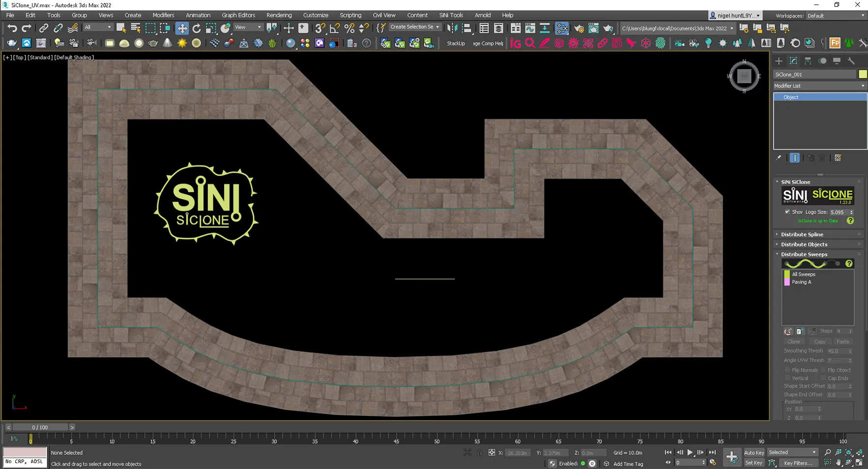Click the Undo arrow icon
This screenshot has height=469, width=868.
click(x=12, y=28)
